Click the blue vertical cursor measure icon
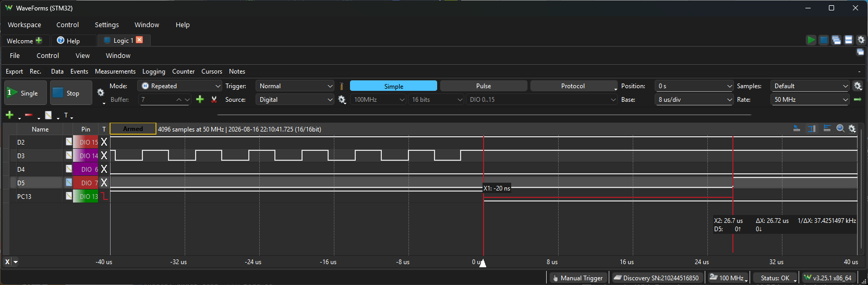Image resolution: width=868 pixels, height=285 pixels. pyautogui.click(x=812, y=128)
